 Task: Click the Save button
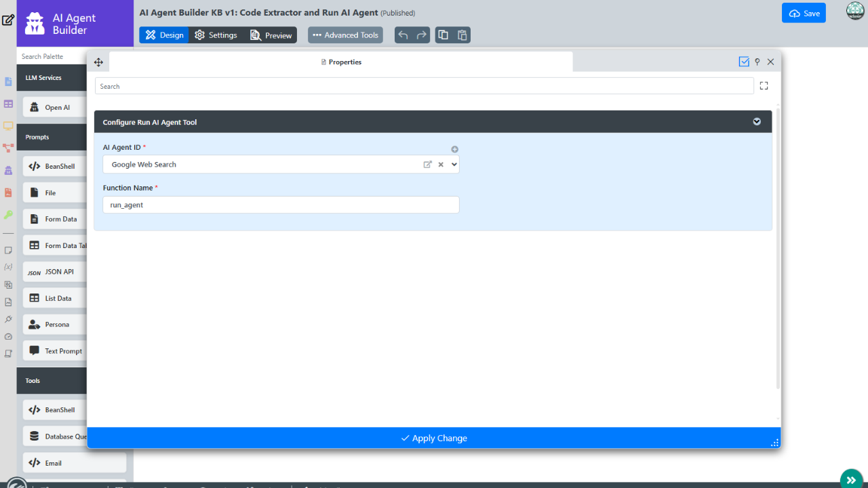[x=804, y=14]
